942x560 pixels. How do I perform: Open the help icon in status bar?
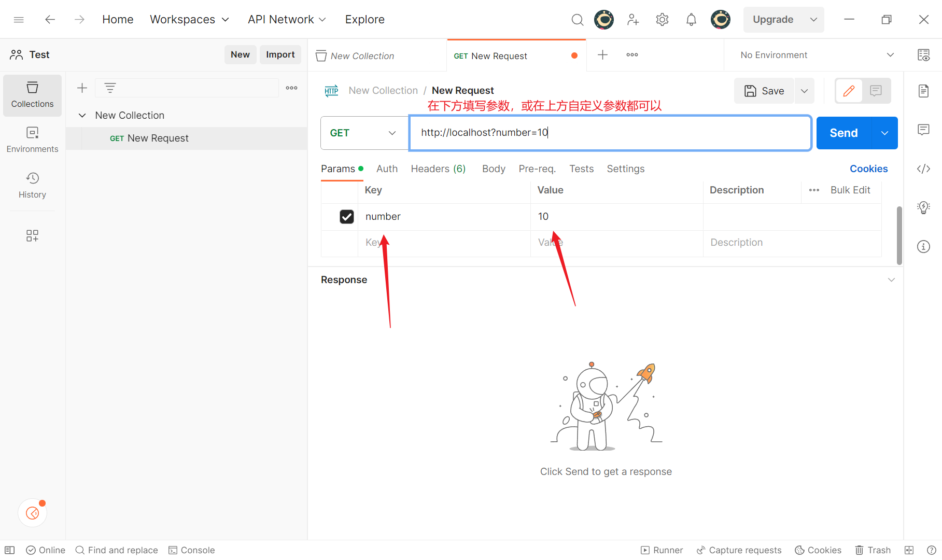coord(931,550)
